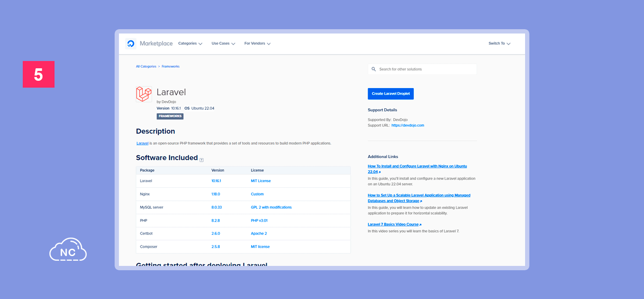Focus the Search for other solutions field
Image resolution: width=644 pixels, height=299 pixels.
pyautogui.click(x=422, y=69)
